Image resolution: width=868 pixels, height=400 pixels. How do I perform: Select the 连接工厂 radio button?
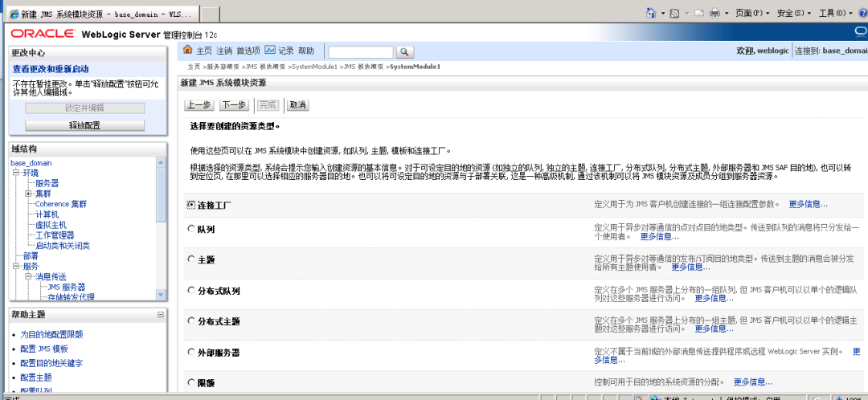click(x=191, y=205)
